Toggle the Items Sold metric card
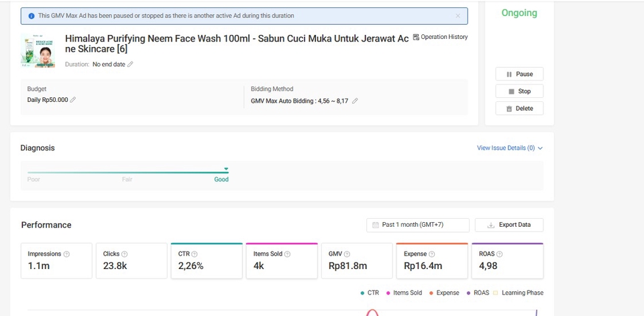The image size is (644, 316). pos(281,260)
